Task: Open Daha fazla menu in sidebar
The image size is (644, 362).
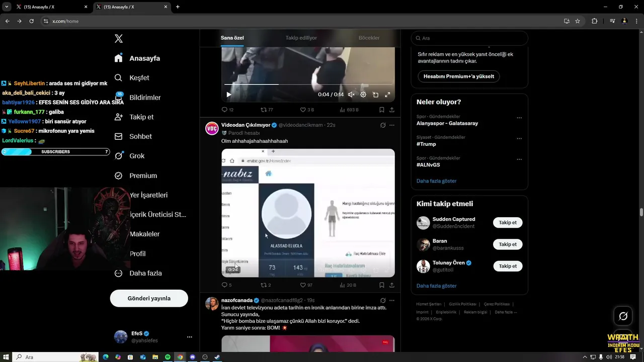Action: [x=138, y=273]
